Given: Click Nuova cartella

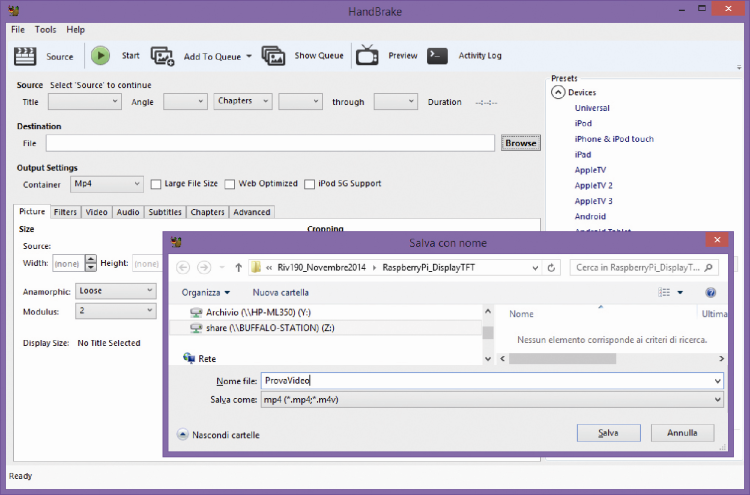Looking at the screenshot, I should coord(281,292).
